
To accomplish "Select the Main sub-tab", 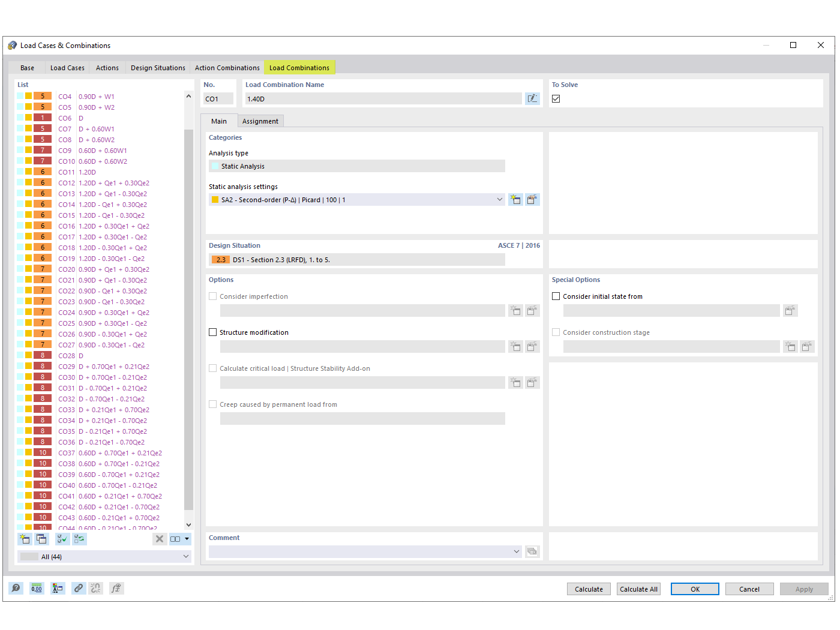I will click(219, 121).
